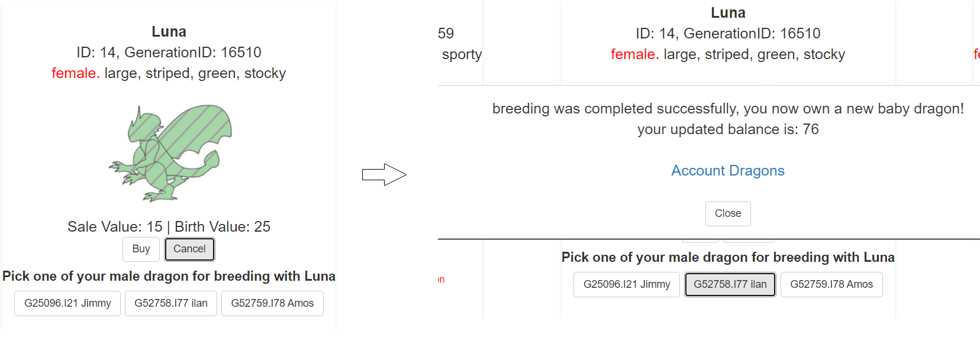Select Jimmy button under the success message
This screenshot has width=980, height=341.
(627, 285)
